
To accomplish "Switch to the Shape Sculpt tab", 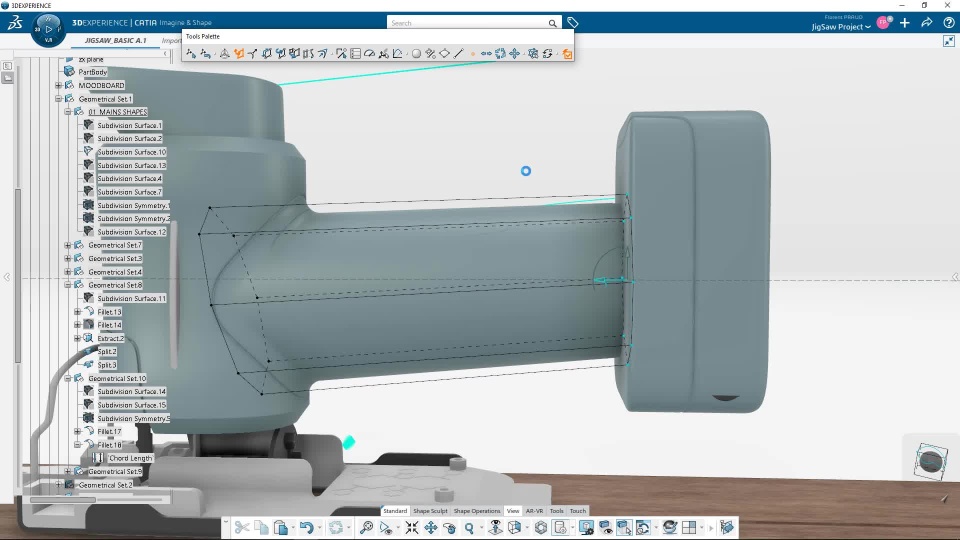I will pos(431,511).
